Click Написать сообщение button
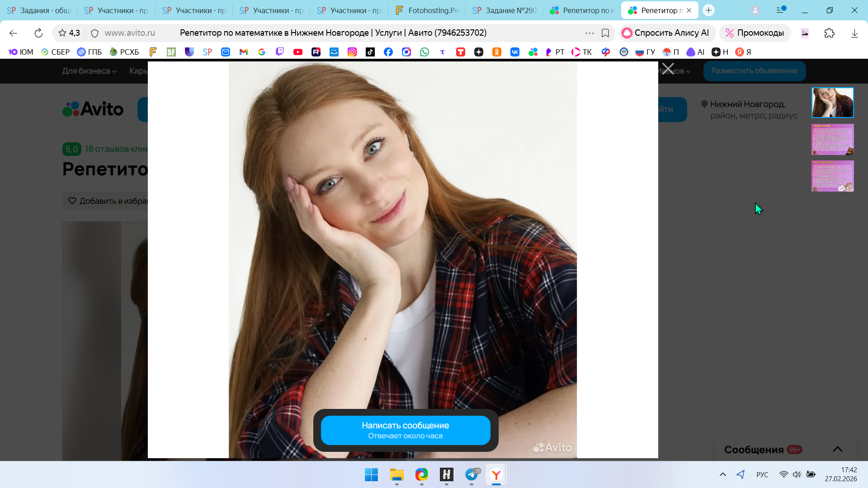Screen dimensions: 868x488 405,430
